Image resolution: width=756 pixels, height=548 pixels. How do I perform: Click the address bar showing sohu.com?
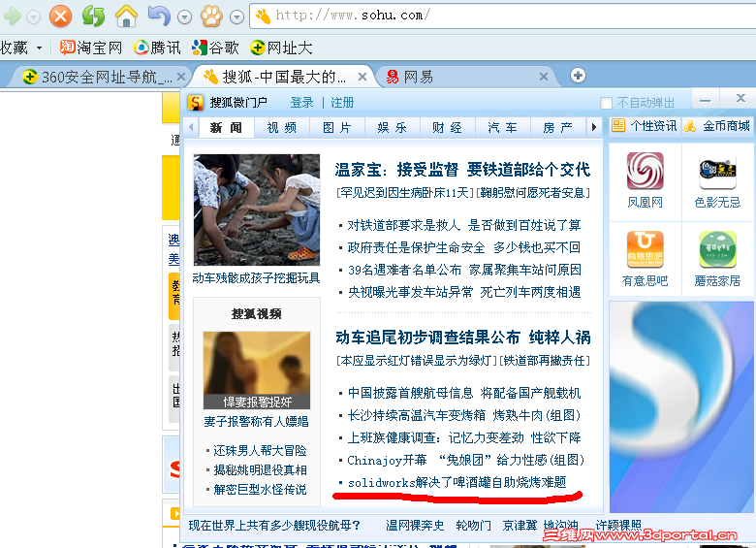click(501, 16)
